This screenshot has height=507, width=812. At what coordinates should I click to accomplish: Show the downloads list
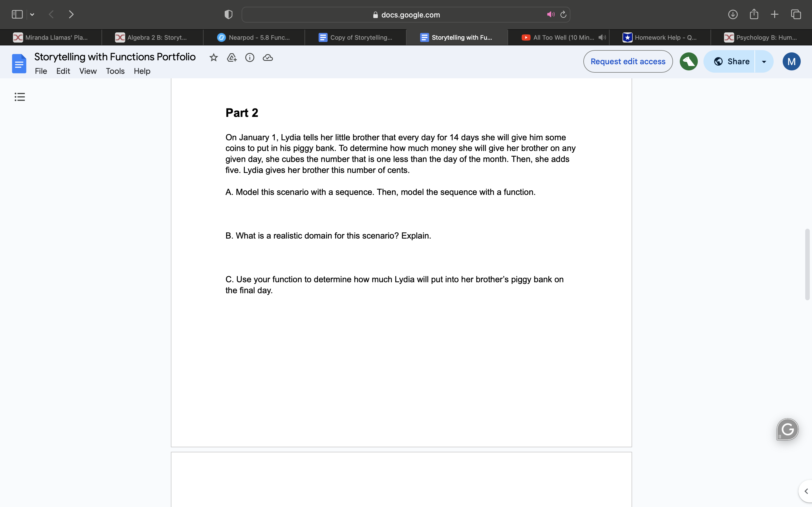[733, 14]
